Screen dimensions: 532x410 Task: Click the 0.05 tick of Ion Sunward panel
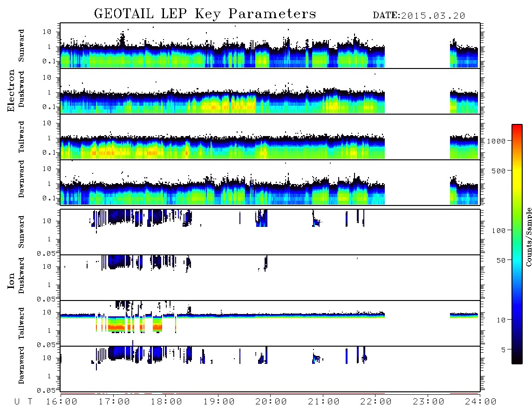46,253
